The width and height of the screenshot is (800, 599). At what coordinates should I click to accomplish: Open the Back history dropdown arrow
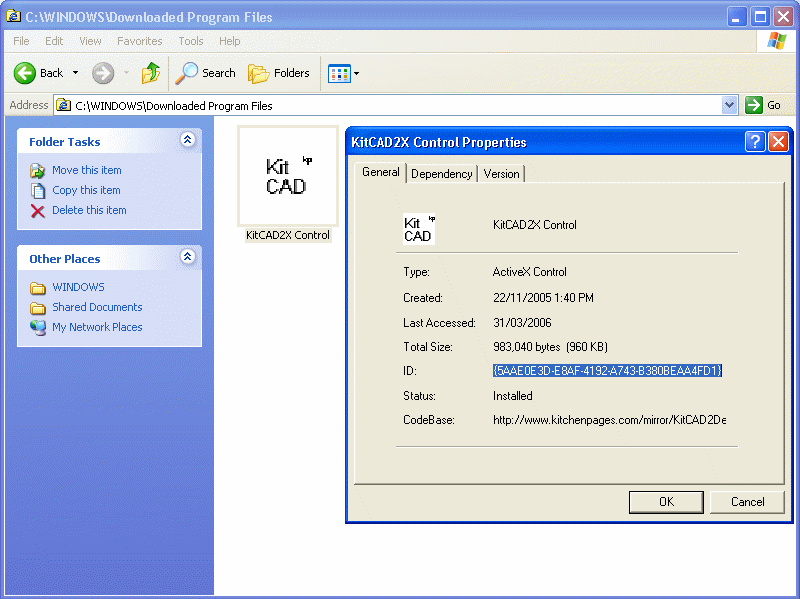click(76, 73)
